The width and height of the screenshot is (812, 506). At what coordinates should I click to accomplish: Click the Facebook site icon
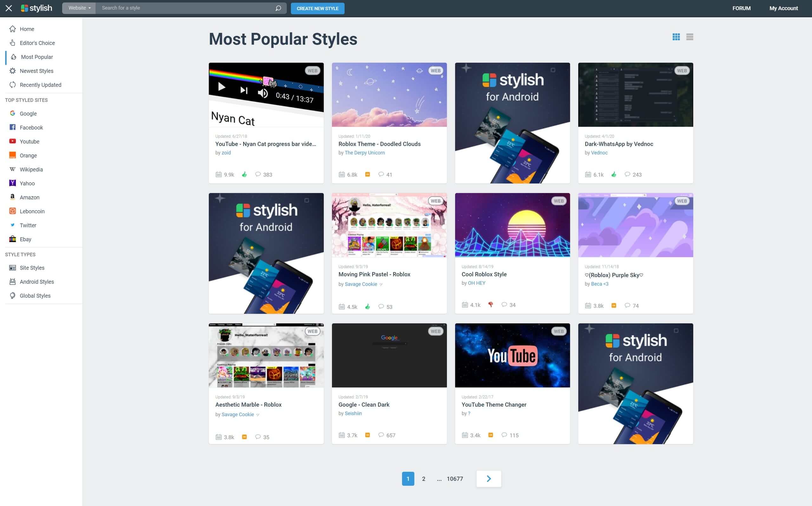click(12, 127)
